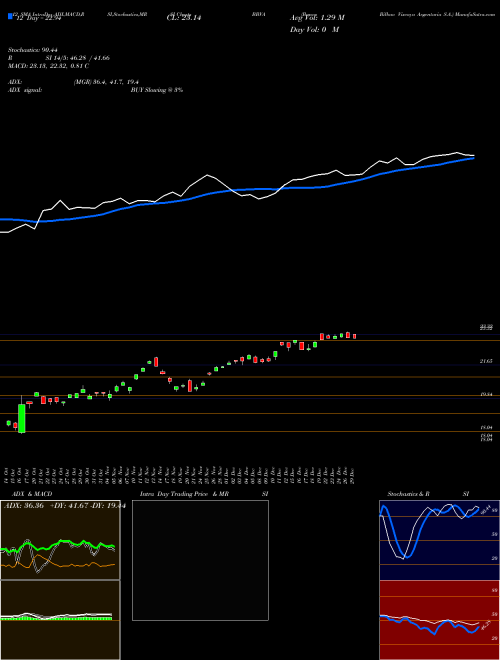
Task: Click the '21.65' price axis label
Action: [x=486, y=361]
